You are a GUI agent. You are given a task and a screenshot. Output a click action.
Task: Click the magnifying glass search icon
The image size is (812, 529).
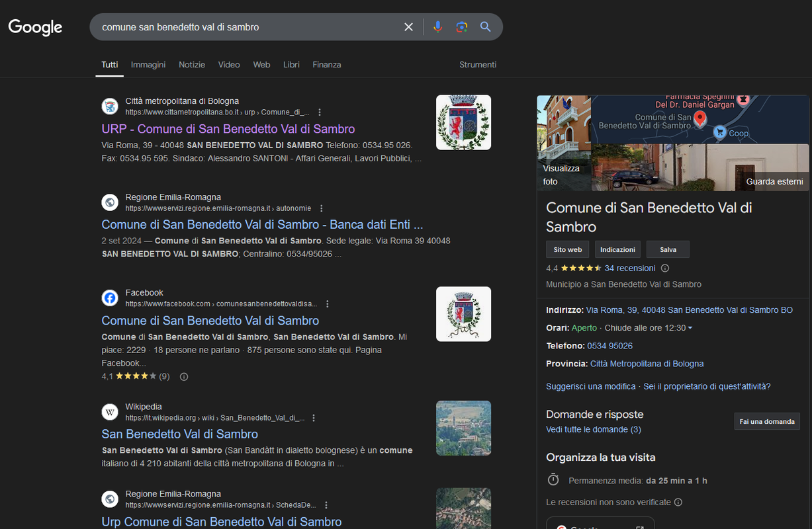(x=486, y=27)
